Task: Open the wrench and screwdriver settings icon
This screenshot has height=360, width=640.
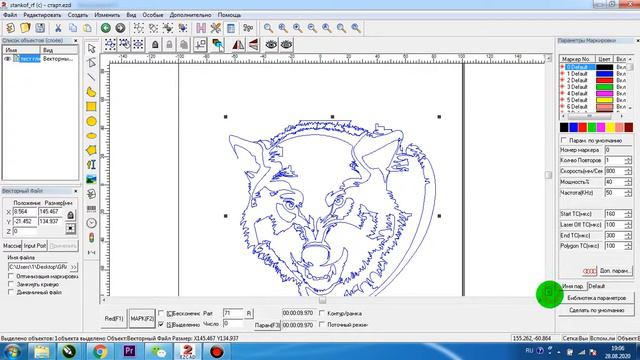Action: (x=216, y=28)
